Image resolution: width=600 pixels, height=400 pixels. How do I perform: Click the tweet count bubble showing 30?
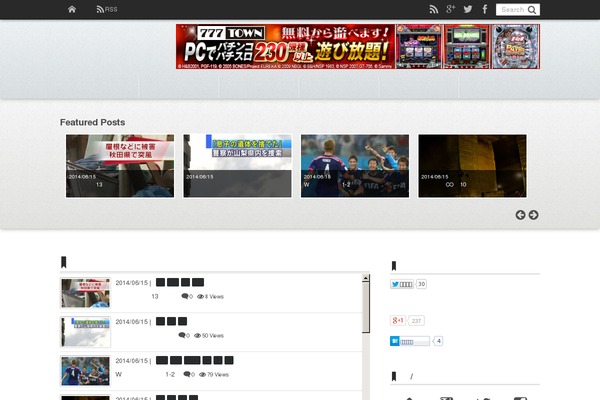tap(421, 284)
